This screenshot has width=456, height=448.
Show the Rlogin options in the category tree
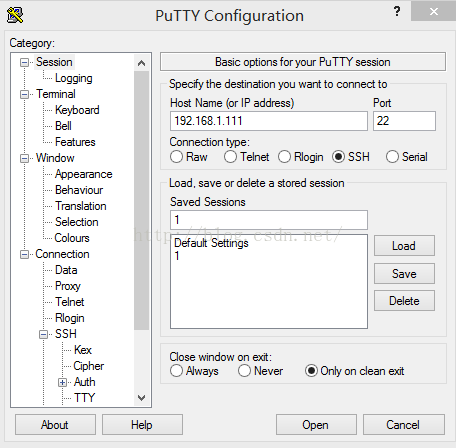[69, 318]
